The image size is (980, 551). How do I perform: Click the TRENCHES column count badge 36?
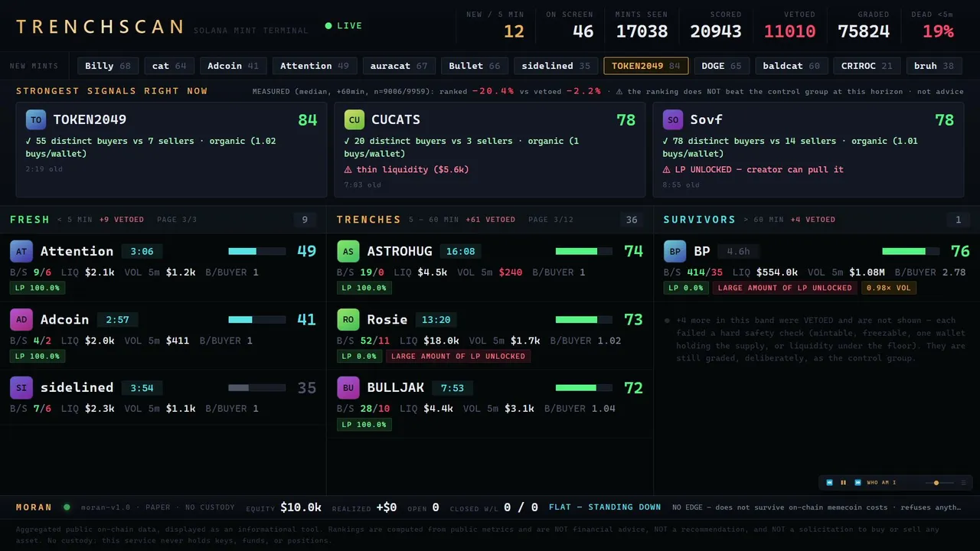(x=632, y=220)
